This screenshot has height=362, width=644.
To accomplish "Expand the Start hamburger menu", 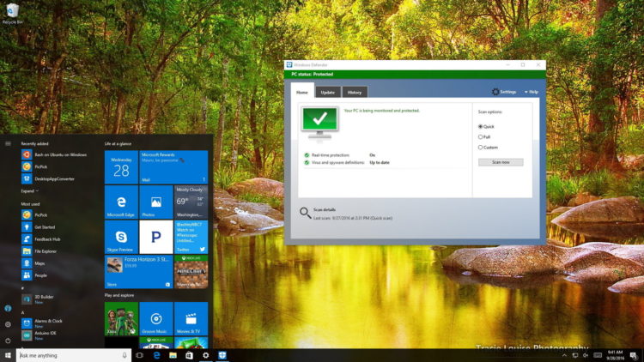I will coord(8,143).
